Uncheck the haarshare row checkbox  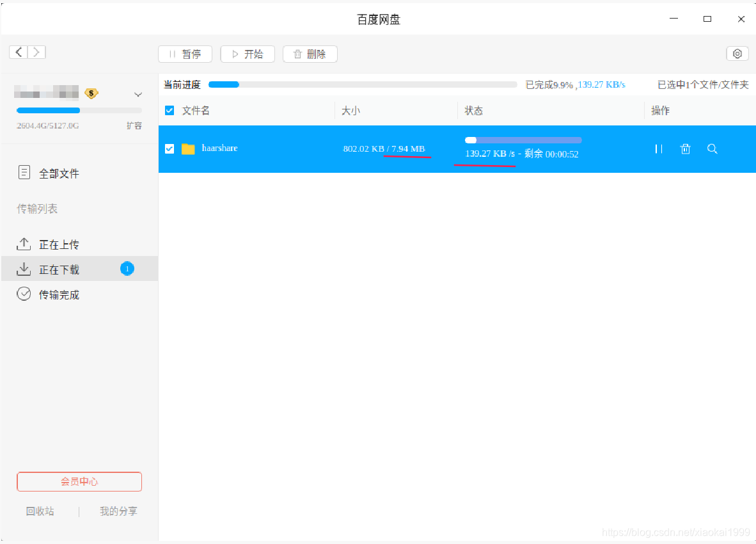(169, 148)
